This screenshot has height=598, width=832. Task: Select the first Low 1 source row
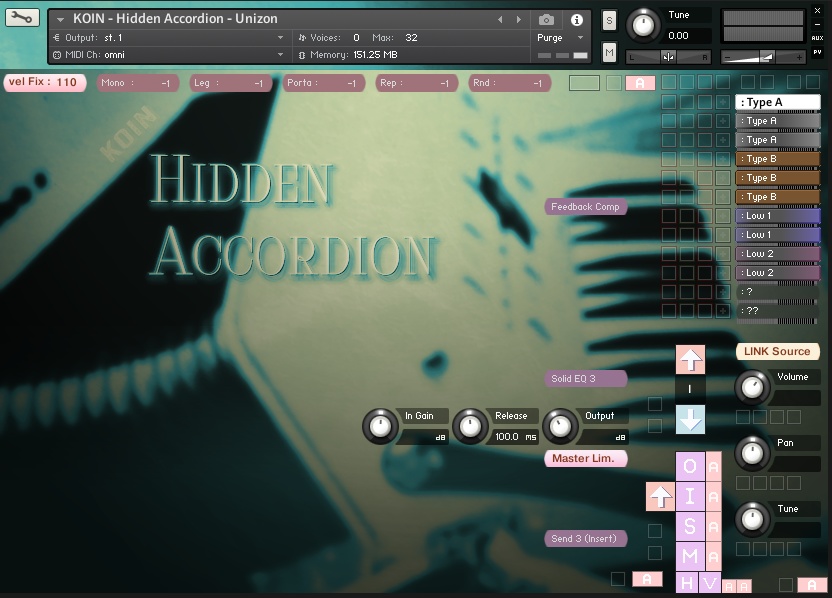click(x=777, y=216)
